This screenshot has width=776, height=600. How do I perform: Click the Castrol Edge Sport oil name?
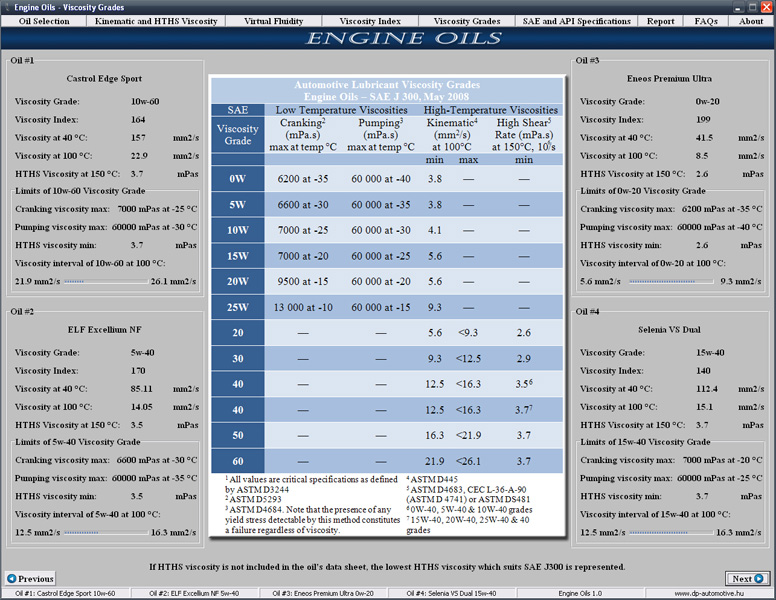click(104, 78)
